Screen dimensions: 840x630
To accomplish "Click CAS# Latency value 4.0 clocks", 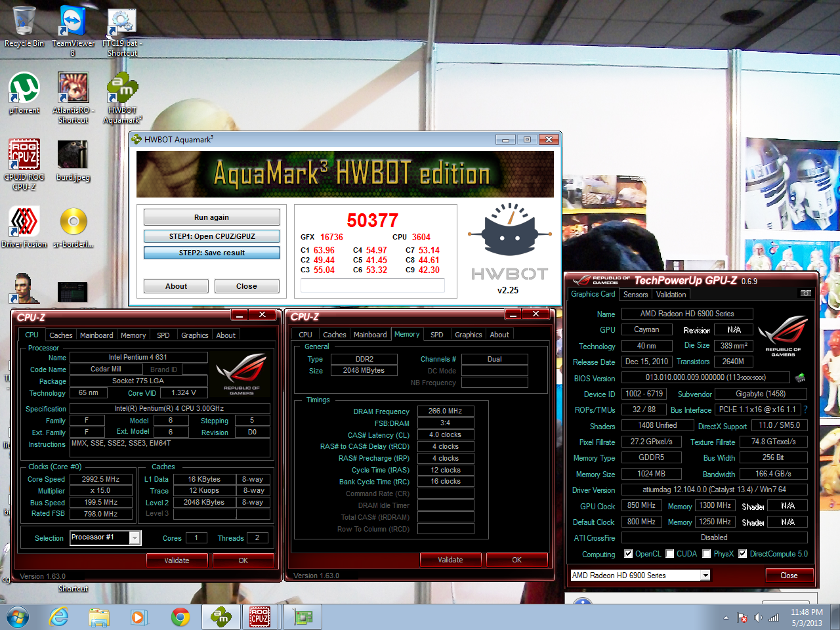I will pyautogui.click(x=445, y=434).
